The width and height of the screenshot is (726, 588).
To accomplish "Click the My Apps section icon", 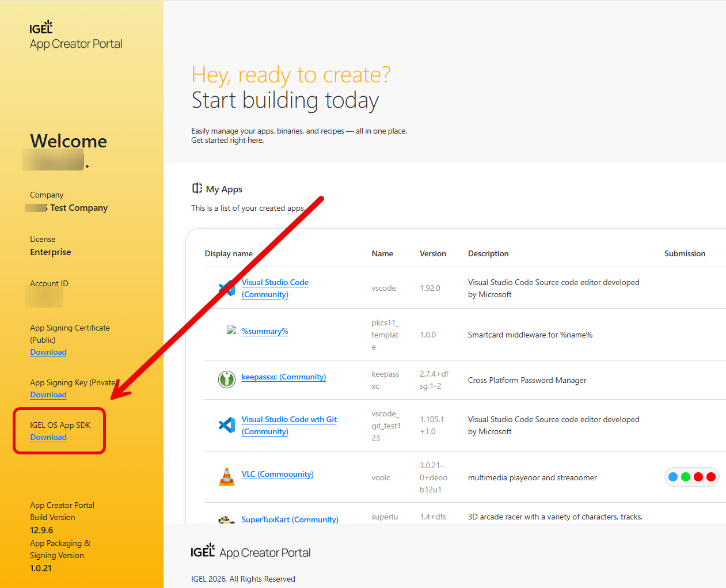I will [197, 188].
